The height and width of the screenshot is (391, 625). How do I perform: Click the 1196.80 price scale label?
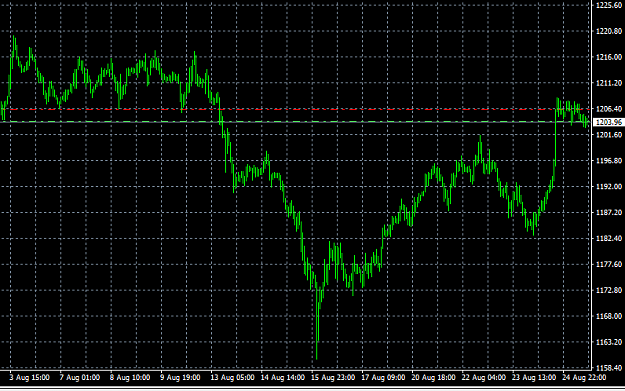[609, 161]
